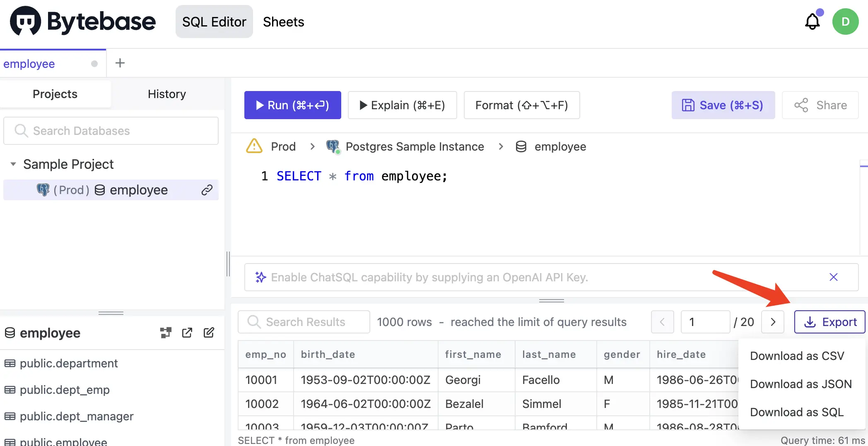This screenshot has height=446, width=868.
Task: Collapse the Sample Project tree node
Action: click(x=13, y=164)
